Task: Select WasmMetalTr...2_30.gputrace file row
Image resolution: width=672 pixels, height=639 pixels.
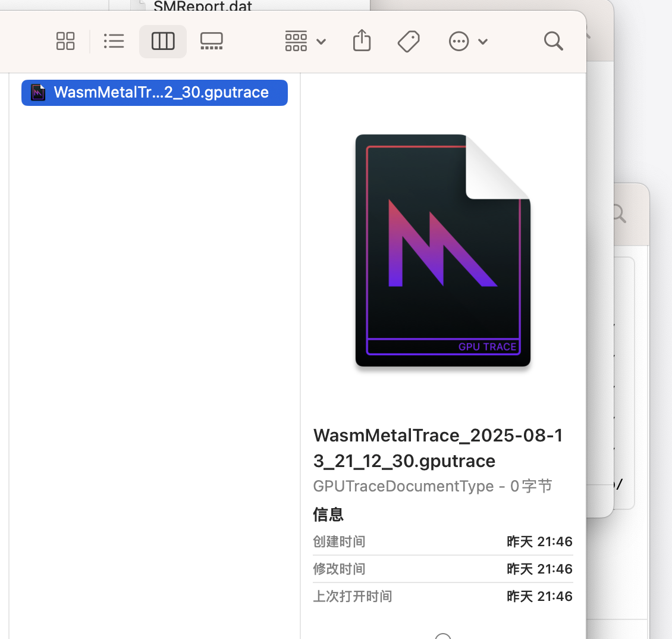Action: click(154, 93)
